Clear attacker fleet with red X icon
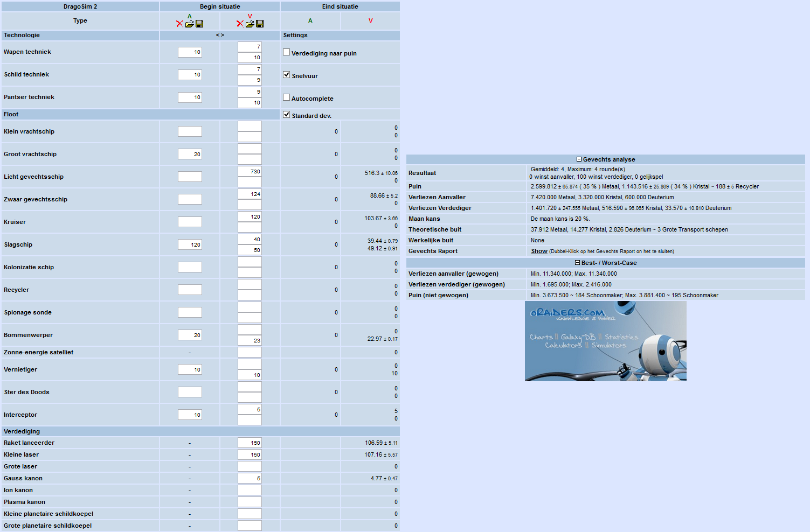Screen dimensions: 810x532 180,24
